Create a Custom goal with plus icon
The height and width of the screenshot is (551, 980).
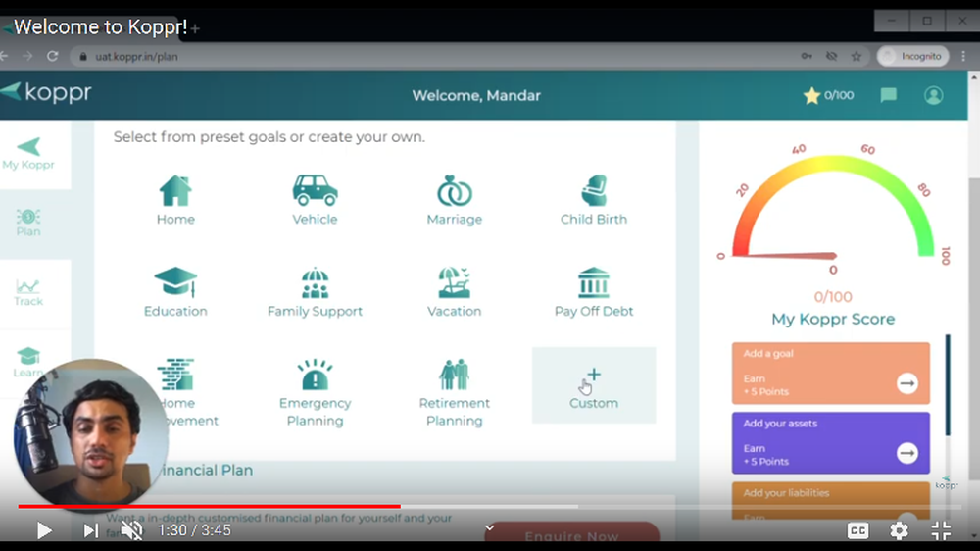(x=594, y=385)
